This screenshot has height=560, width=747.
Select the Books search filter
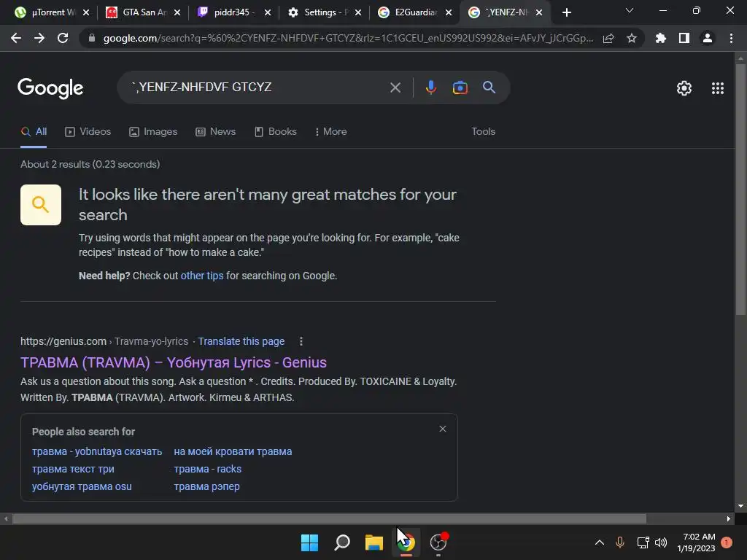point(275,131)
